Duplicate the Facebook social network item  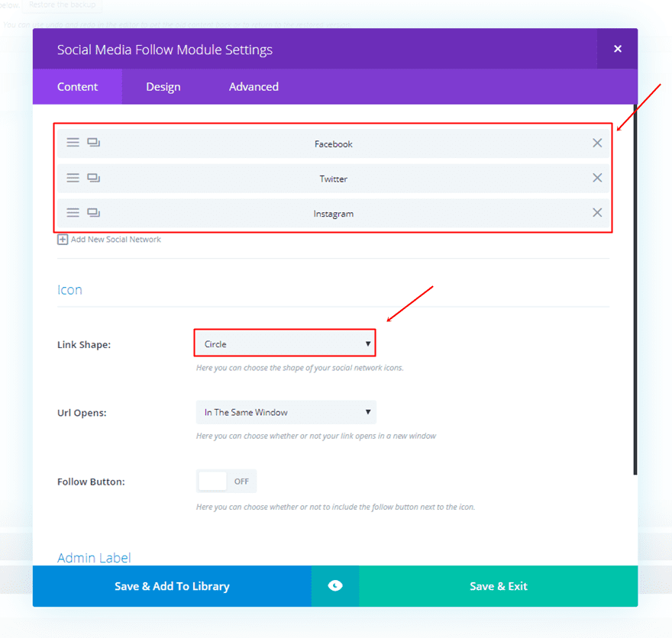pyautogui.click(x=93, y=142)
